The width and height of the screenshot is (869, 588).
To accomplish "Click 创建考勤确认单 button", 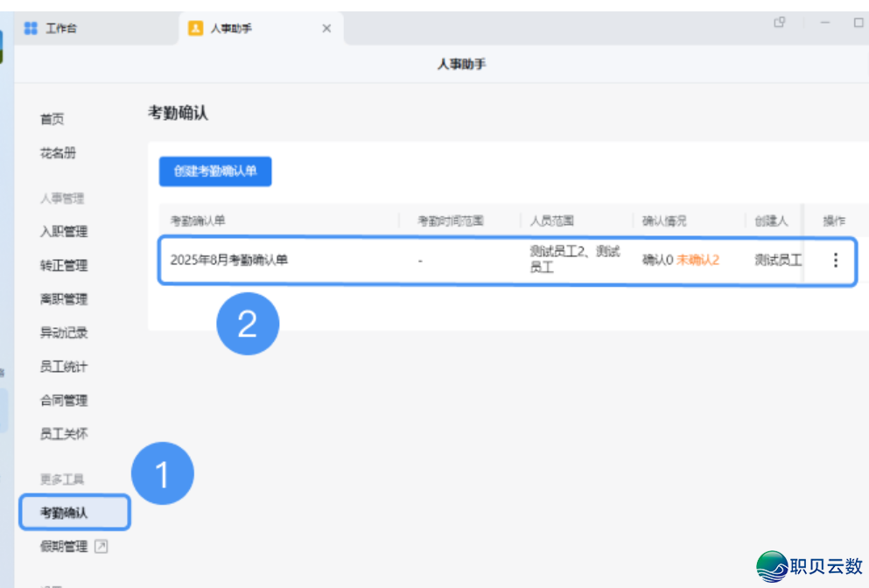I will coord(215,171).
